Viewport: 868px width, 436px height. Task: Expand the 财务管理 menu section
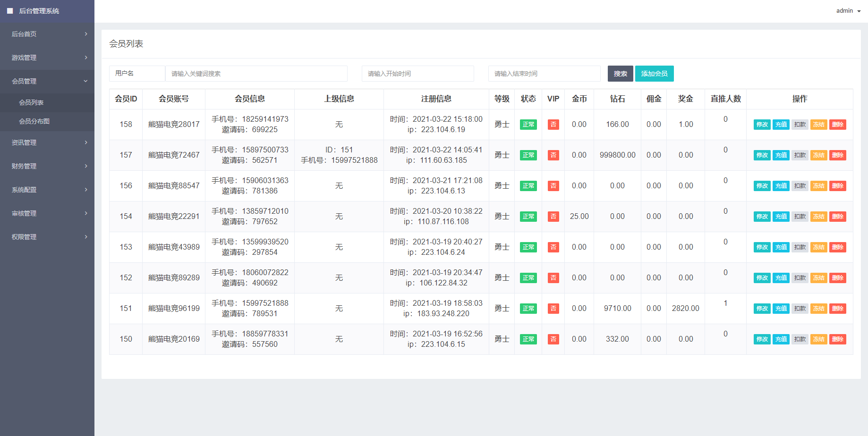pos(47,166)
